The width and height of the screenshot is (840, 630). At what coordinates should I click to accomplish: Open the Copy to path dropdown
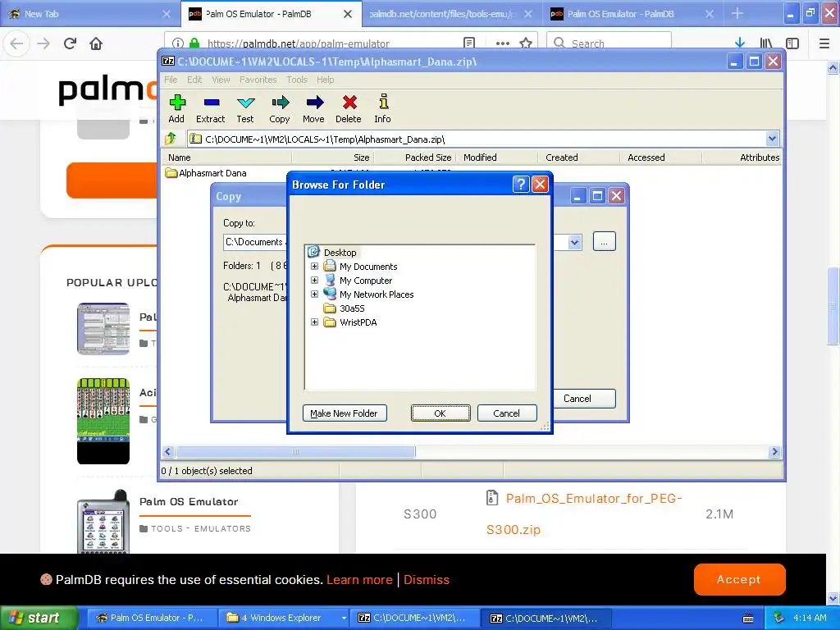point(574,242)
